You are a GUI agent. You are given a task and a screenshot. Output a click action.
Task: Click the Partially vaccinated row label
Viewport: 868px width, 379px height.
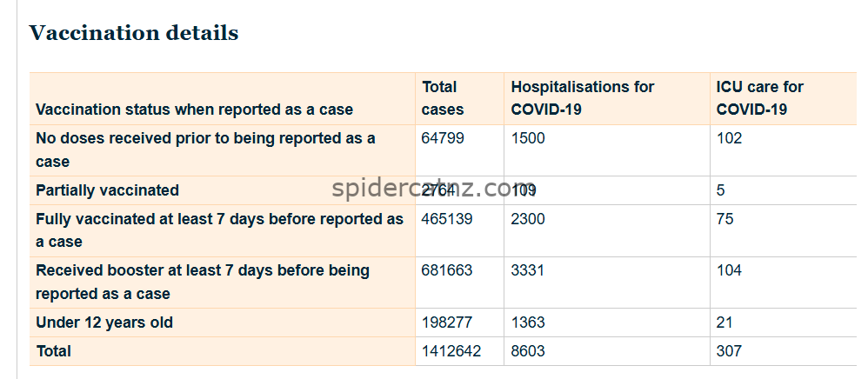[x=107, y=190]
